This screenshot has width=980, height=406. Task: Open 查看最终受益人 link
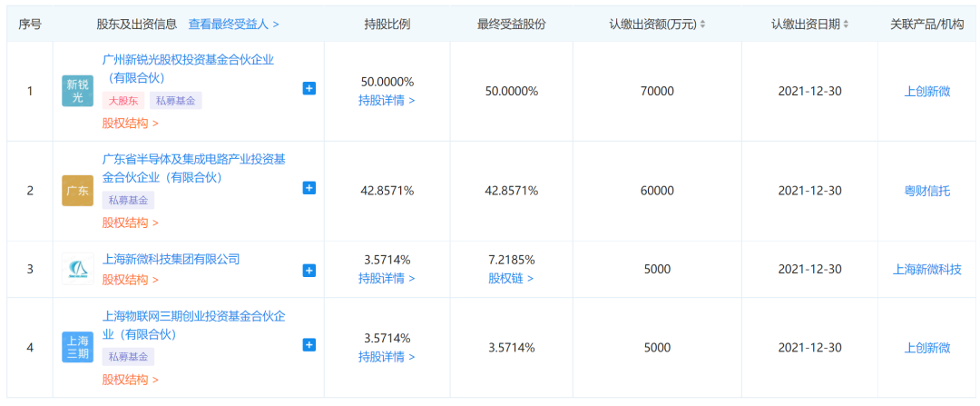234,25
